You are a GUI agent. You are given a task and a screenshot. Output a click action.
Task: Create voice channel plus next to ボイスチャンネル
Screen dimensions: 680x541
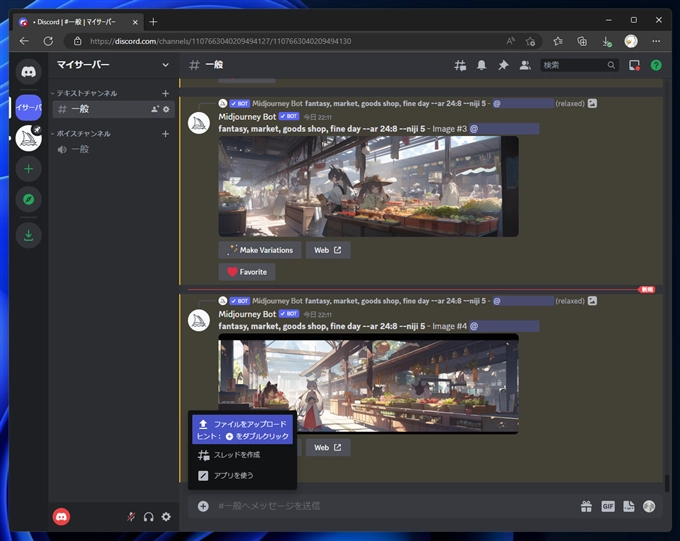(165, 134)
